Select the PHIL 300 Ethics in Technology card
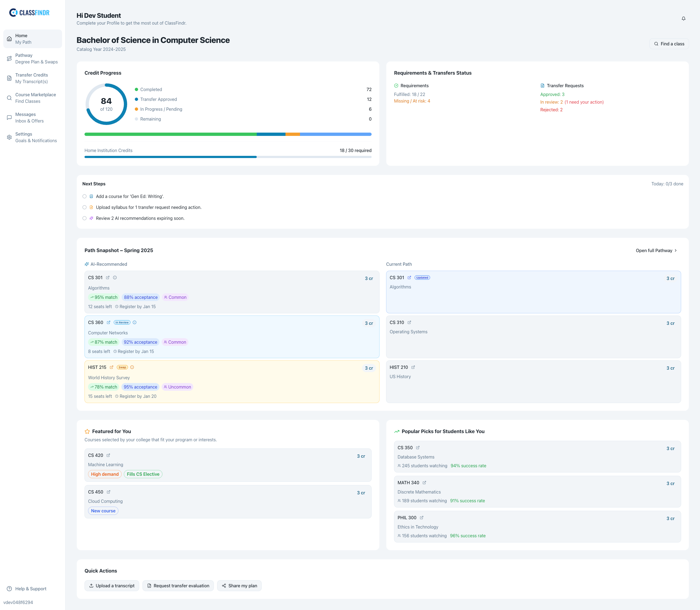 pos(537,526)
